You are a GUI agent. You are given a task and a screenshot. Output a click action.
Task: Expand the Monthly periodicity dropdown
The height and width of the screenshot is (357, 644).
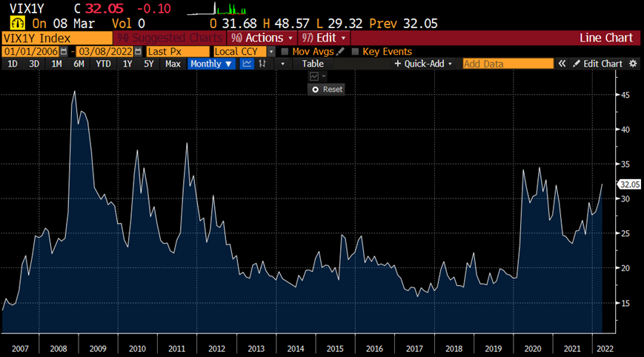tap(211, 64)
